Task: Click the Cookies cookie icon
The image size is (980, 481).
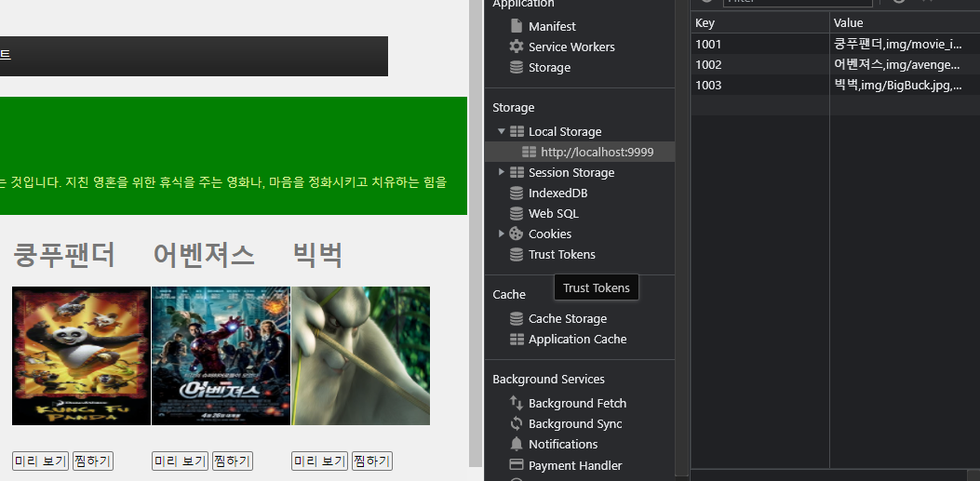Action: pos(517,234)
